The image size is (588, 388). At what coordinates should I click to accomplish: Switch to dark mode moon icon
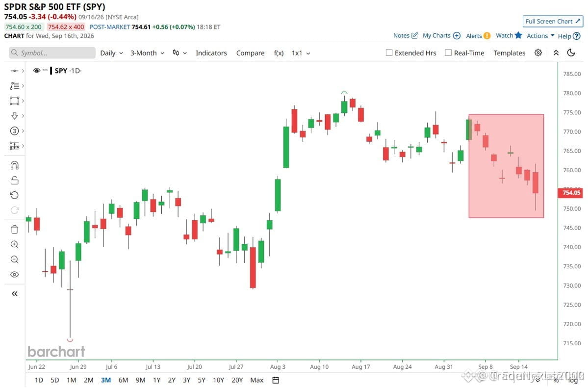[x=571, y=53]
